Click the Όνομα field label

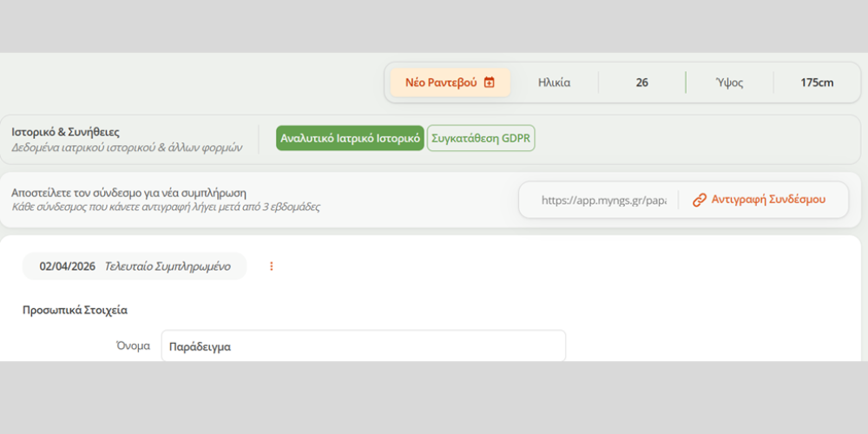(x=133, y=345)
